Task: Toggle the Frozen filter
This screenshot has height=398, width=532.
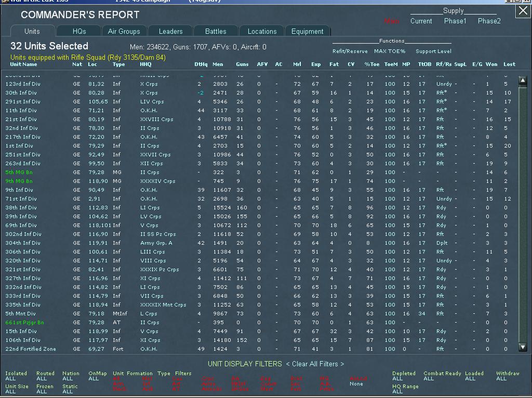Action: (45, 389)
